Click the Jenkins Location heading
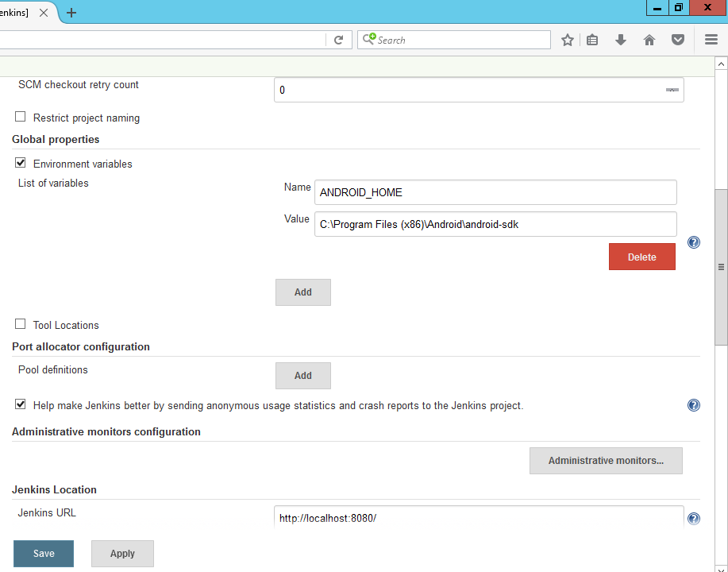 click(x=54, y=489)
